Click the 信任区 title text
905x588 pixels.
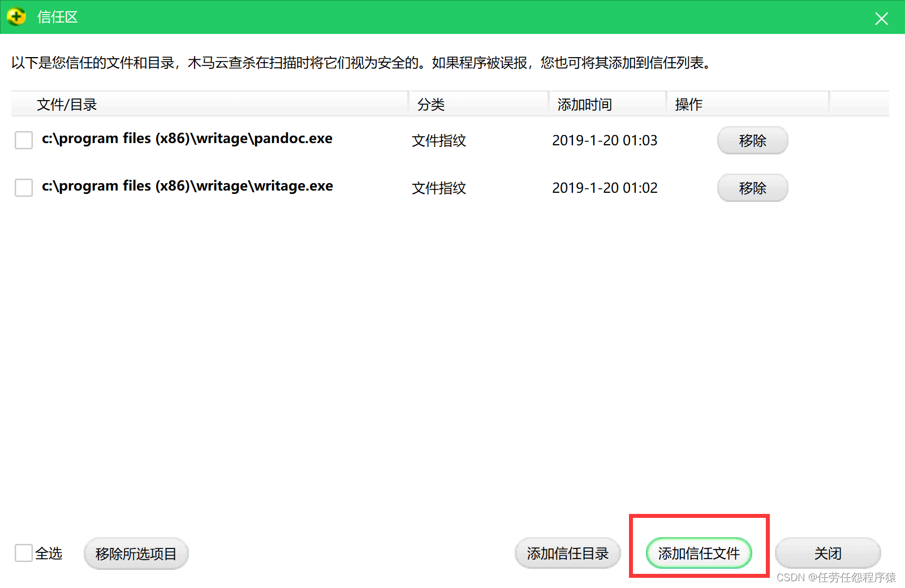click(58, 18)
